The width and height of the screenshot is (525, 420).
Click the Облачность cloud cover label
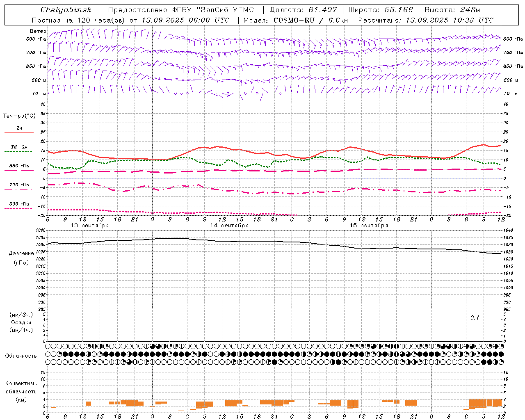coord(21,356)
